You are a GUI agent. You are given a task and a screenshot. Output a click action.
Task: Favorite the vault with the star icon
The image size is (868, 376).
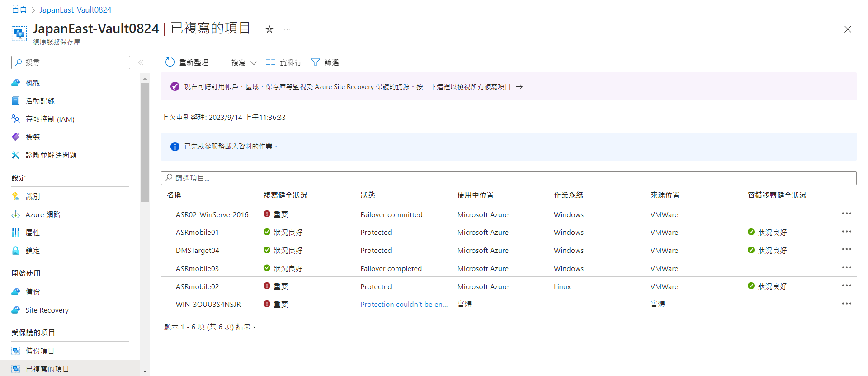pyautogui.click(x=269, y=29)
